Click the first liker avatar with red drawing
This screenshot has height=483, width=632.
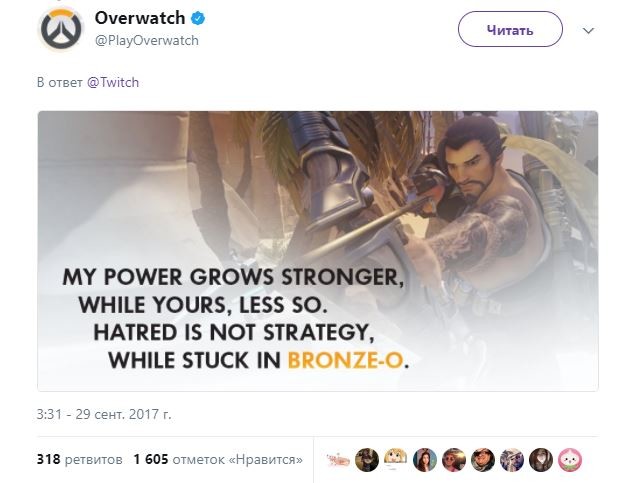click(x=338, y=460)
